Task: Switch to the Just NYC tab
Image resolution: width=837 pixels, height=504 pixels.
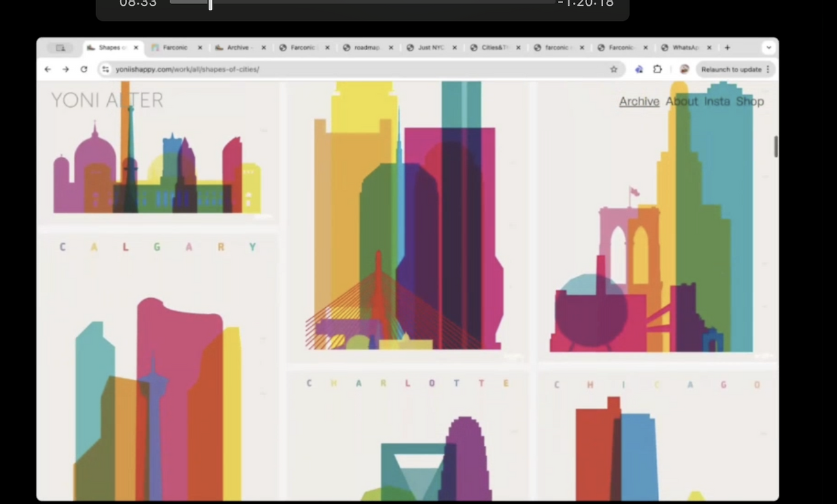Action: (431, 48)
